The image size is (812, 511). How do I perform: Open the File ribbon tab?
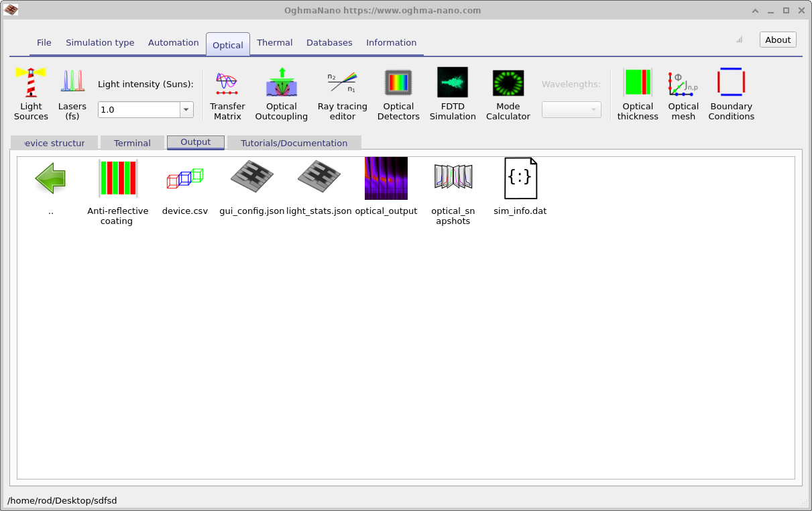44,42
